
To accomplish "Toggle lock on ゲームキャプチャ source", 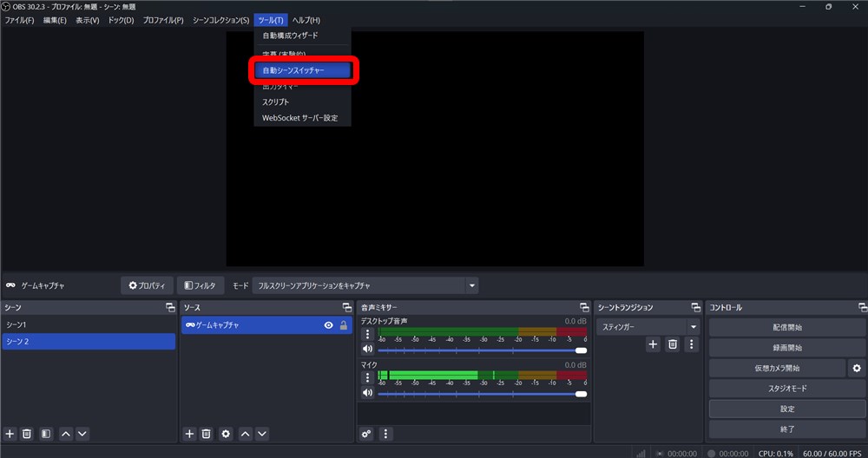I will [344, 325].
